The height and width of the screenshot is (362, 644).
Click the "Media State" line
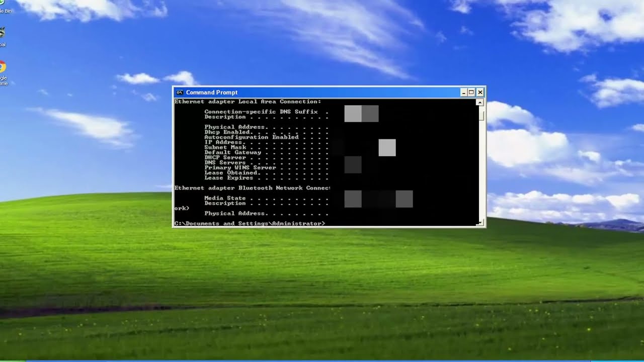tap(266, 198)
